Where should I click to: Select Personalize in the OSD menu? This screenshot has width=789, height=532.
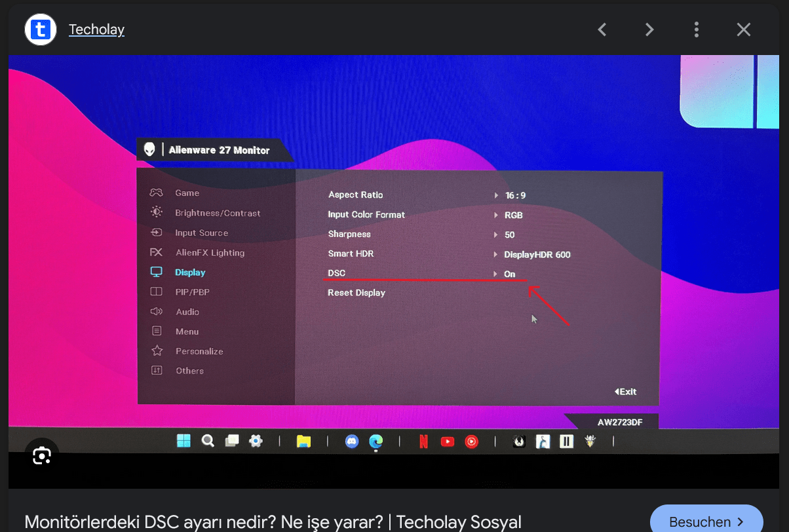[x=199, y=351]
